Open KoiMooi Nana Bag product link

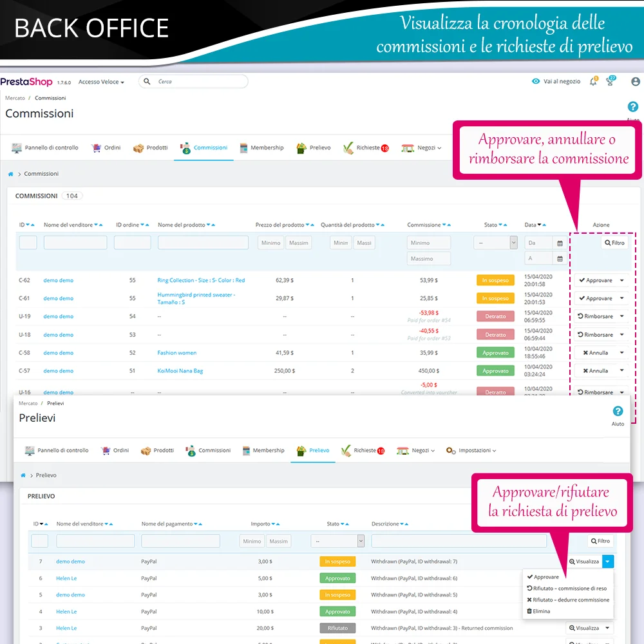pos(180,371)
